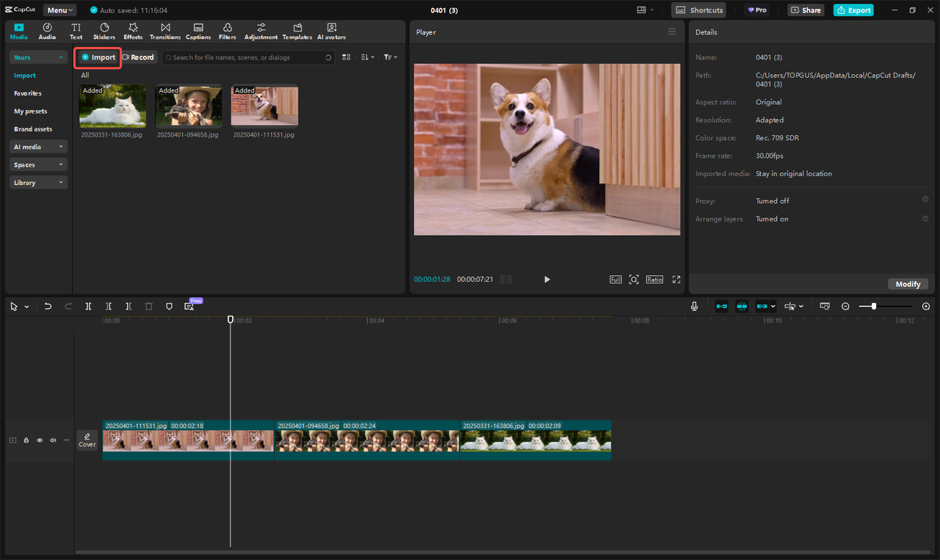Open the Library dropdown in sidebar
The width and height of the screenshot is (940, 560).
click(38, 183)
